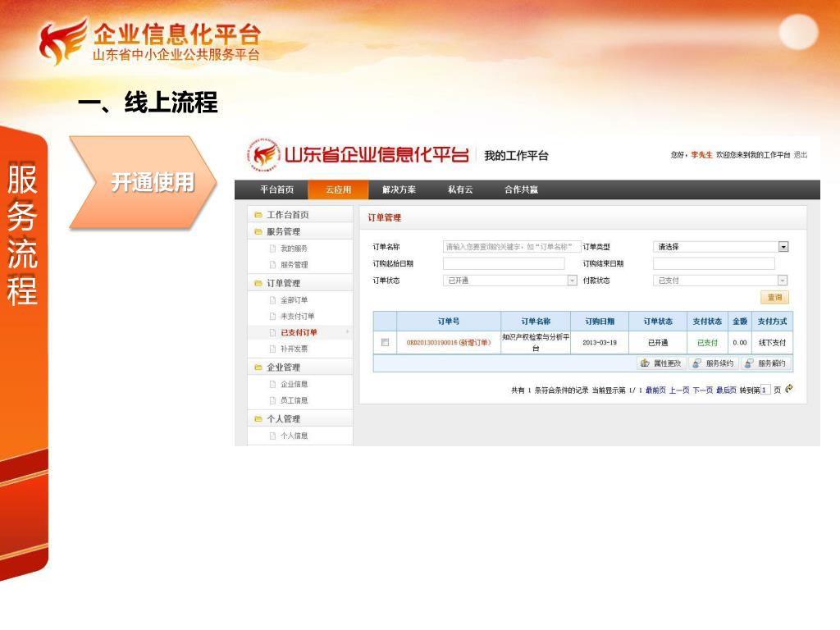The width and height of the screenshot is (840, 630).
Task: Select 已支付订单 in the sidebar
Action: click(299, 333)
